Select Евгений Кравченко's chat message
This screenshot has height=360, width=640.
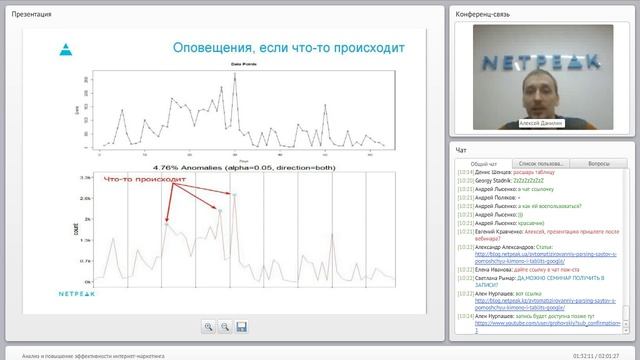[x=538, y=235]
